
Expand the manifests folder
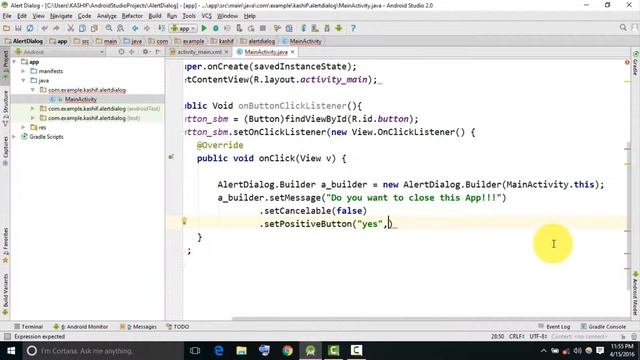[x=23, y=71]
